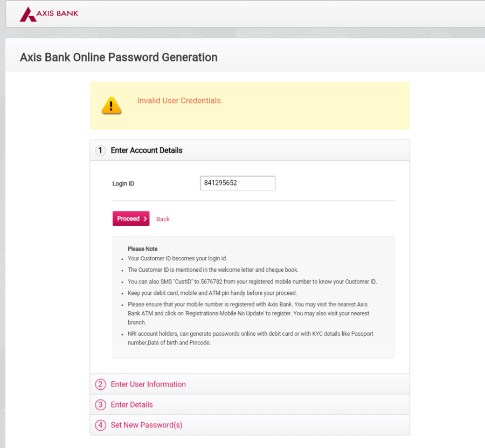Screen dimensions: 485x448
Task: Collapse the Enter Account Details section header
Action: 147,150
